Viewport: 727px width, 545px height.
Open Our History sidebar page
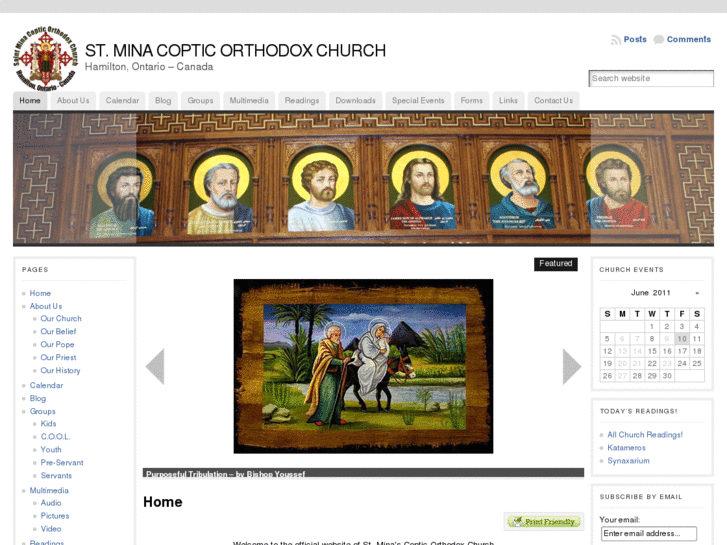pos(60,371)
